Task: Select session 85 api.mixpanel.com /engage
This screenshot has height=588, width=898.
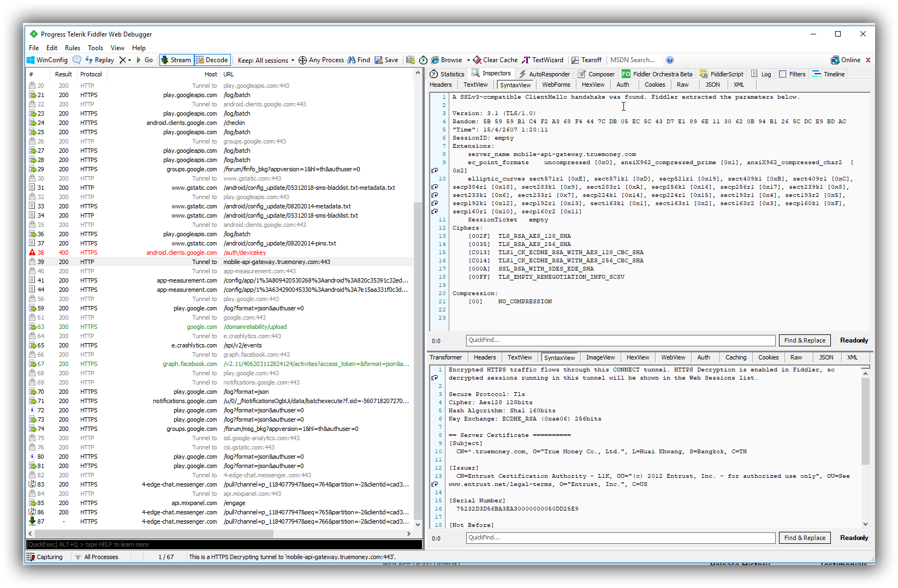Action: pyautogui.click(x=220, y=503)
